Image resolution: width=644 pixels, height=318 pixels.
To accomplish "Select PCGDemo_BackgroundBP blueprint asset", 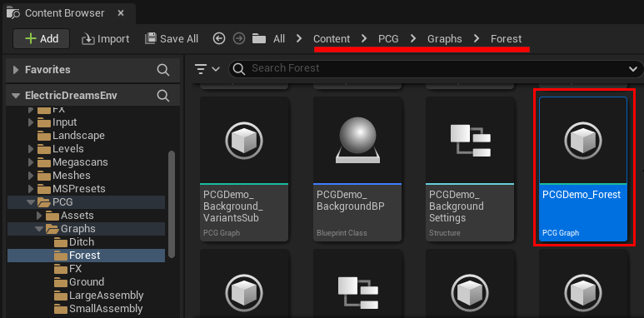I will (357, 169).
